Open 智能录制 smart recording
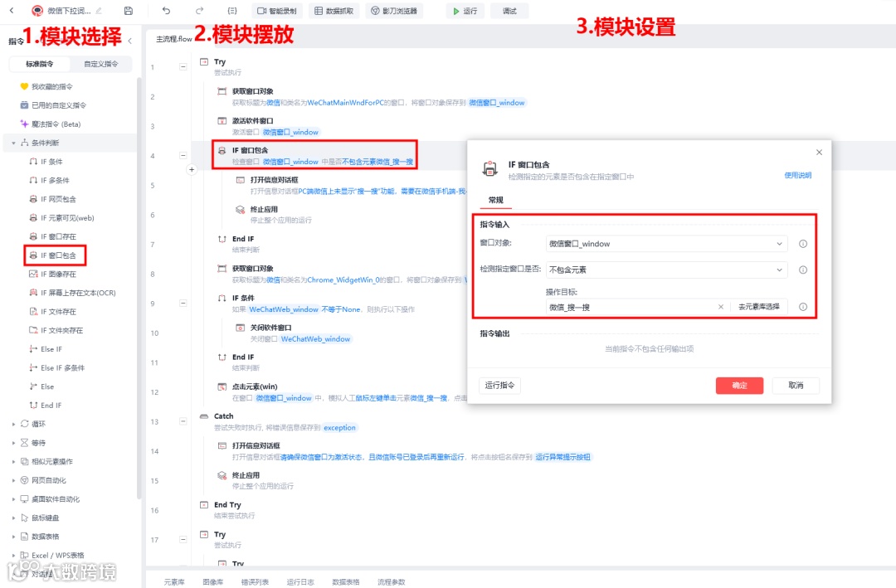 click(277, 11)
